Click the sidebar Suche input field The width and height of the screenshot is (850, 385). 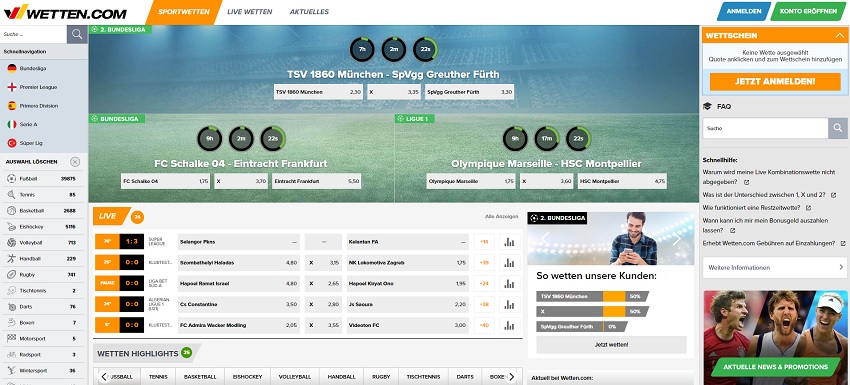[x=34, y=34]
